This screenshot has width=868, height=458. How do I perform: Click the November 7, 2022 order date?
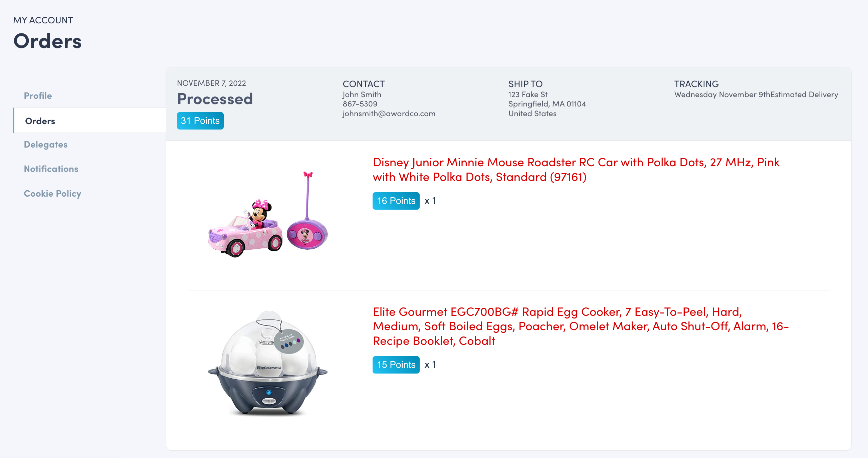pyautogui.click(x=211, y=83)
